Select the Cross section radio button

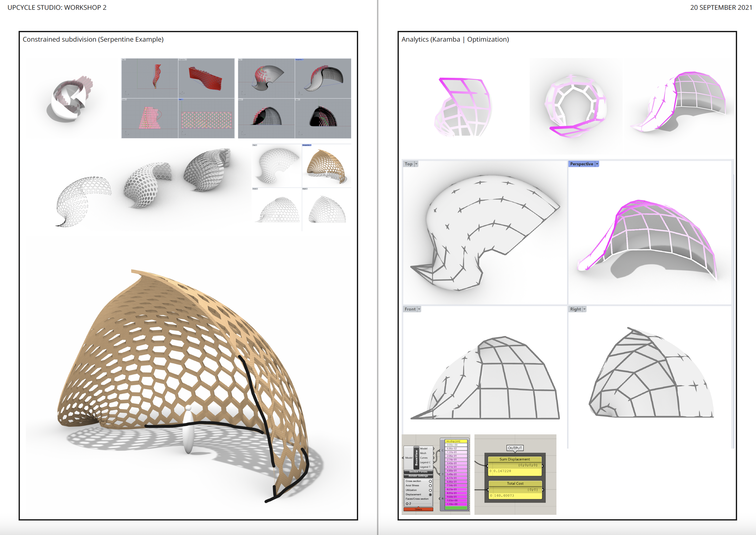tap(430, 481)
